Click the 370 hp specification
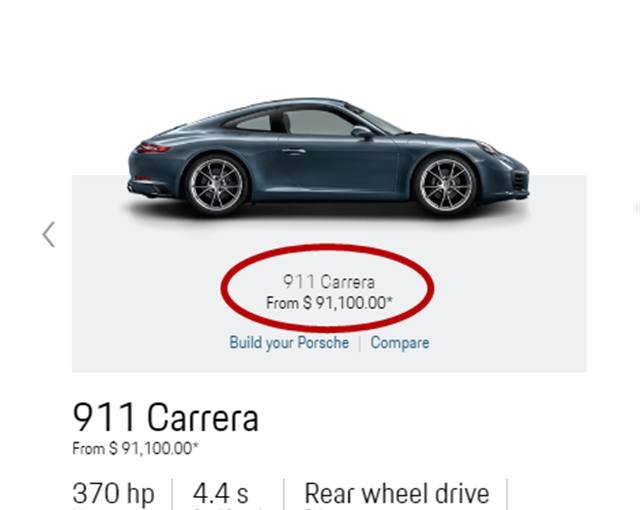 click(113, 494)
